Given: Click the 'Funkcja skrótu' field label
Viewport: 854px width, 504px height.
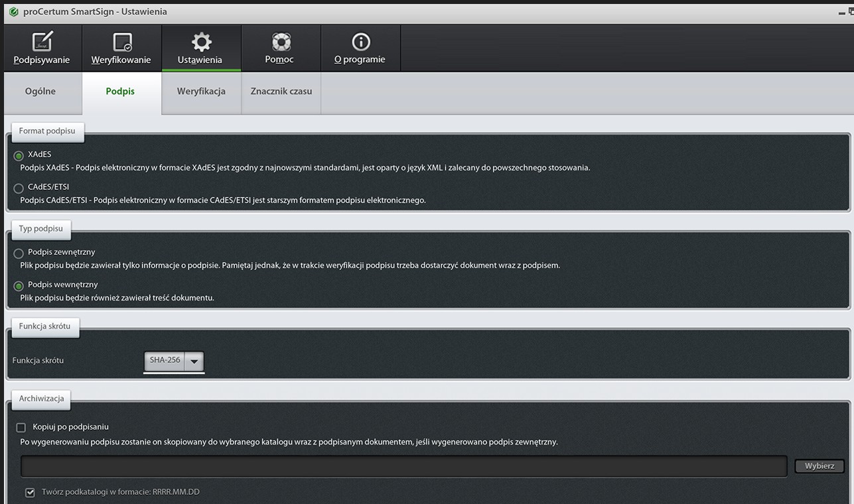Looking at the screenshot, I should [x=38, y=360].
